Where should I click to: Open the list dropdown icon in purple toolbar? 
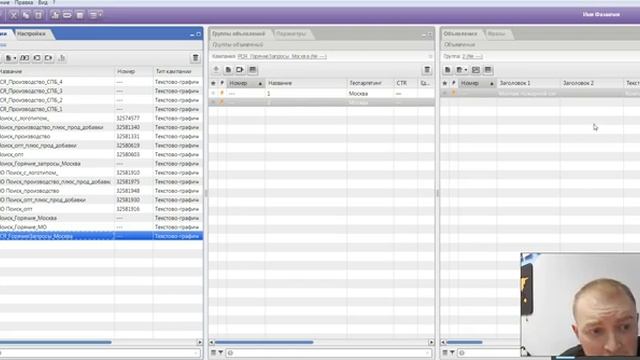point(96,15)
